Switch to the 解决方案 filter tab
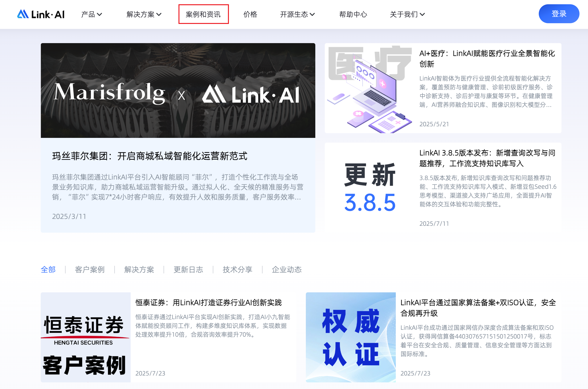 click(139, 269)
